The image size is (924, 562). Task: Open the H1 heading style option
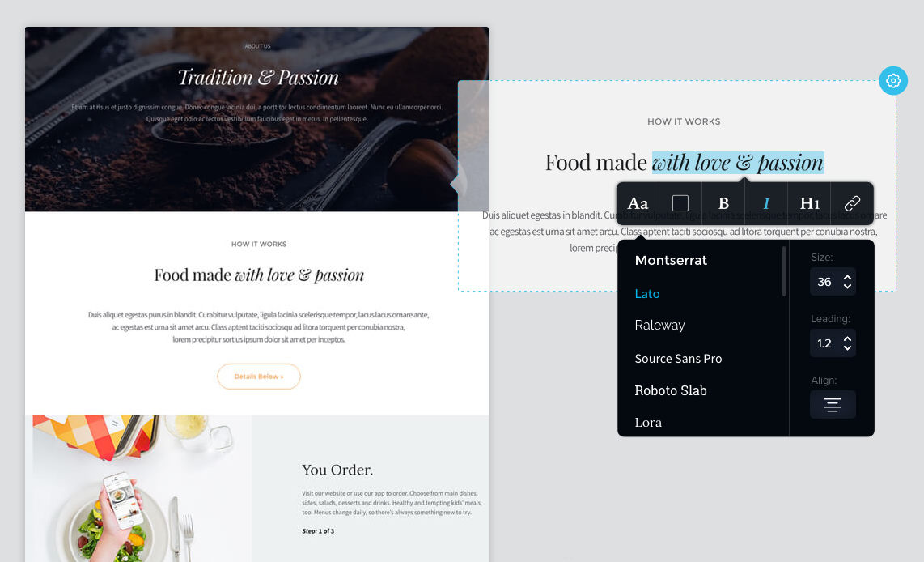(x=809, y=203)
